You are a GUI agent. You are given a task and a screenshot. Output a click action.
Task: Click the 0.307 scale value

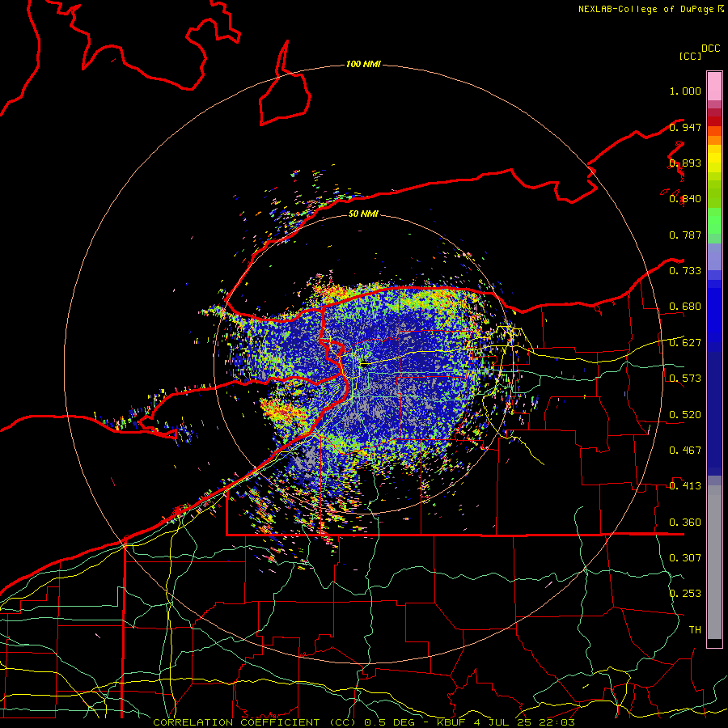[685, 558]
